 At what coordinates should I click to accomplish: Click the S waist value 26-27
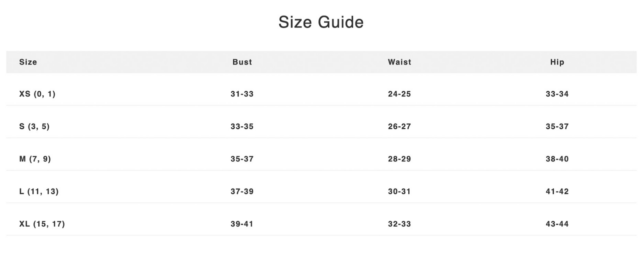(x=399, y=126)
